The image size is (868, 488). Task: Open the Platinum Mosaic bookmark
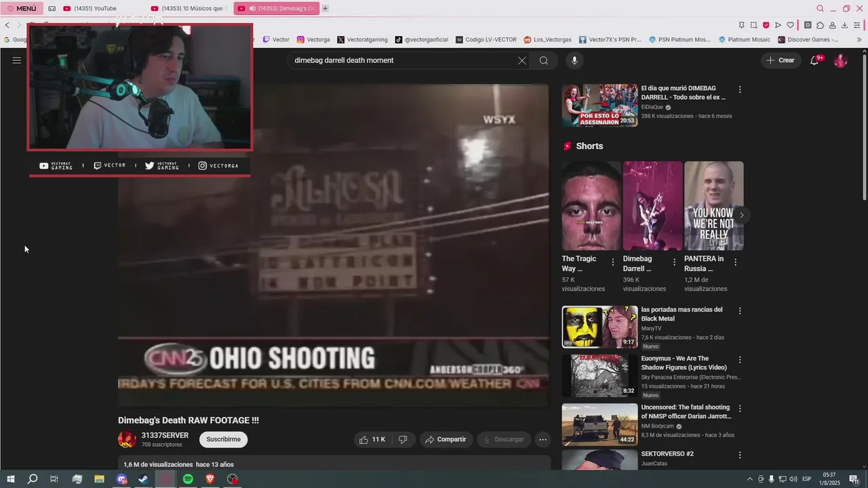744,39
